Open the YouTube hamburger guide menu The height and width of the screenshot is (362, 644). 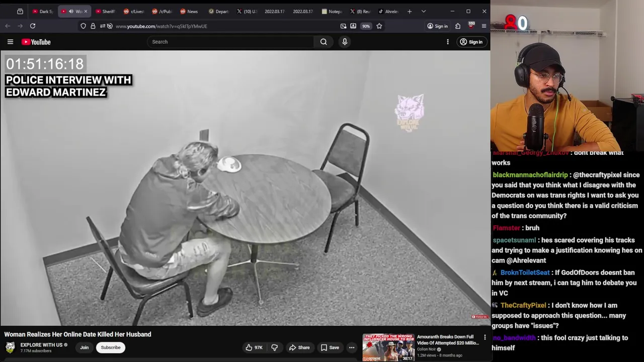10,42
